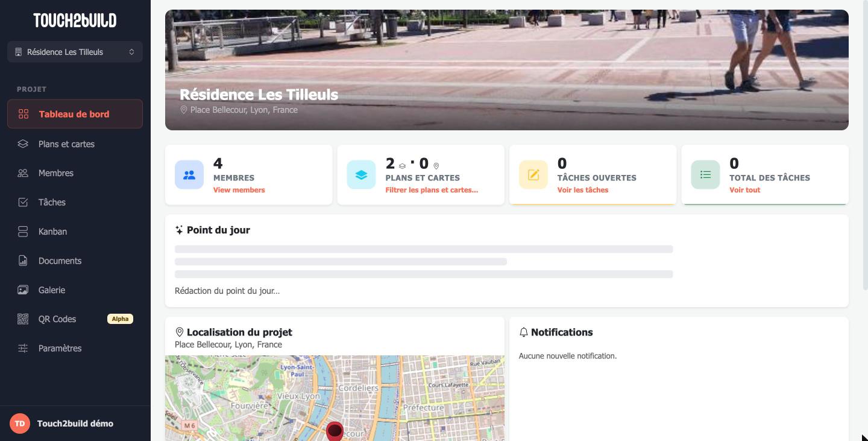Click Place Bellecour address in banner
Image resolution: width=868 pixels, height=441 pixels.
point(244,110)
